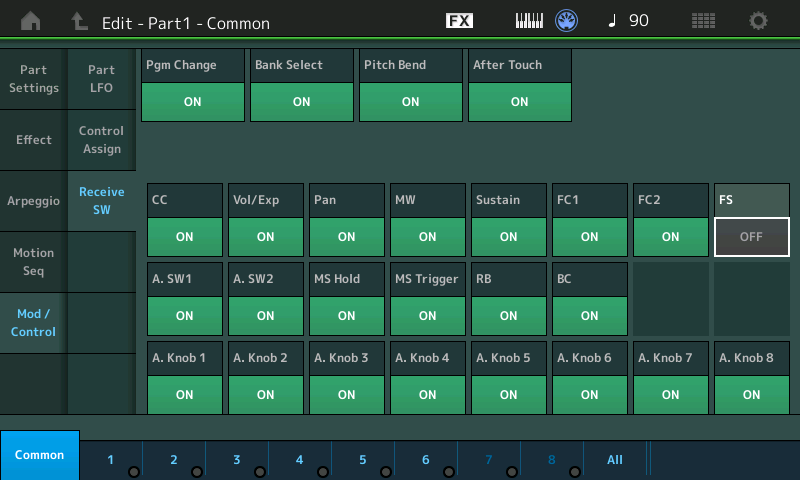Disable Pitch Bend receive switch
The width and height of the screenshot is (800, 480).
point(410,101)
